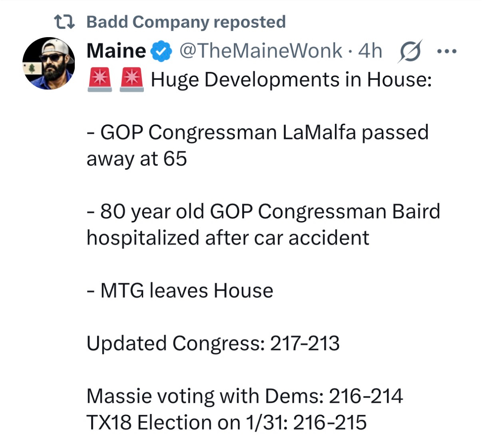Image resolution: width=482 pixels, height=448 pixels.
Task: Click the TX18 Election on 1/31 line
Action: 226,422
